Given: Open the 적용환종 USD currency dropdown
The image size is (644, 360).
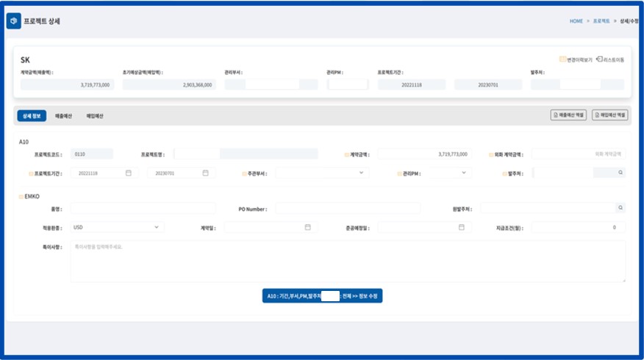Looking at the screenshot, I should 157,227.
